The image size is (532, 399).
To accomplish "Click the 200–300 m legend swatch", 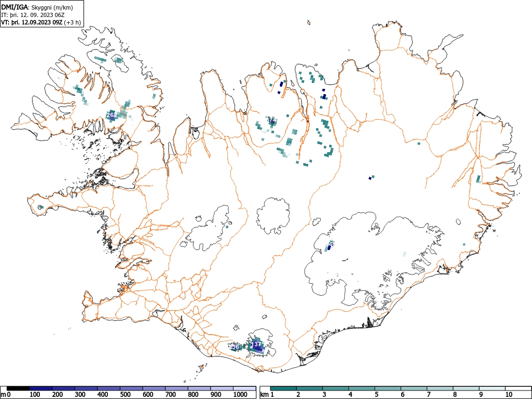I will [x=63, y=388].
